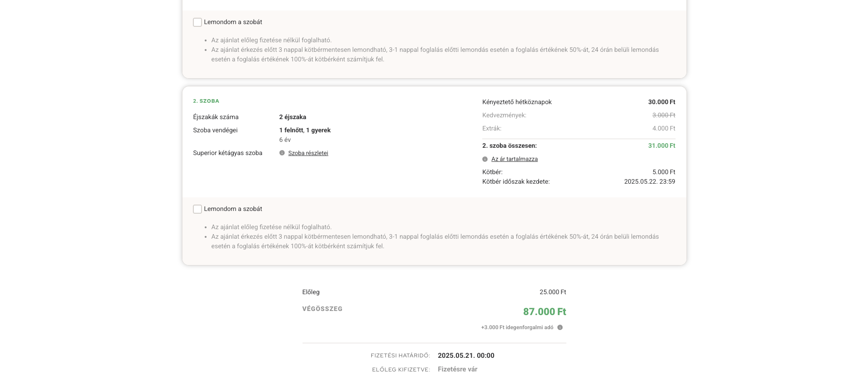Click the Superior kétágyas szoba room type
Viewport: 868px width, 386px height.
(227, 153)
